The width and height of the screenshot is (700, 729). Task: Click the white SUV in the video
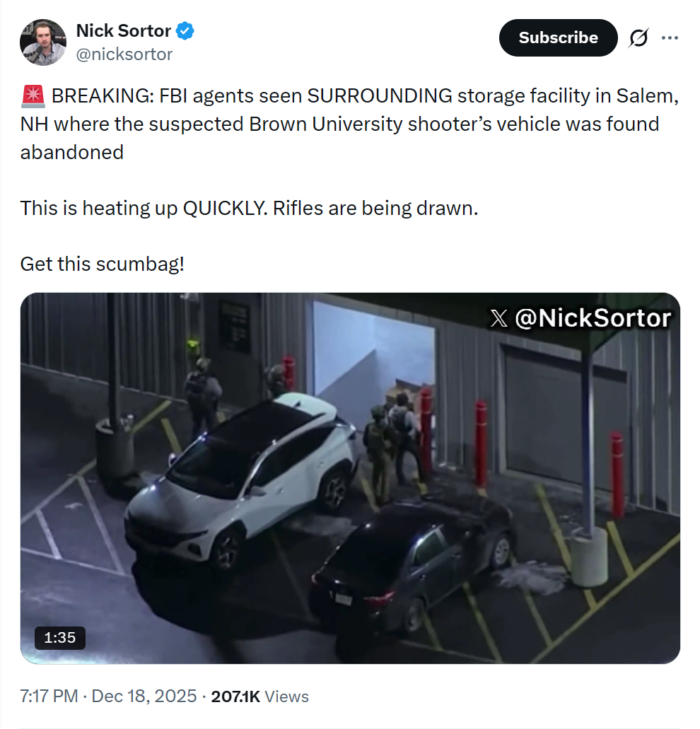tap(240, 474)
